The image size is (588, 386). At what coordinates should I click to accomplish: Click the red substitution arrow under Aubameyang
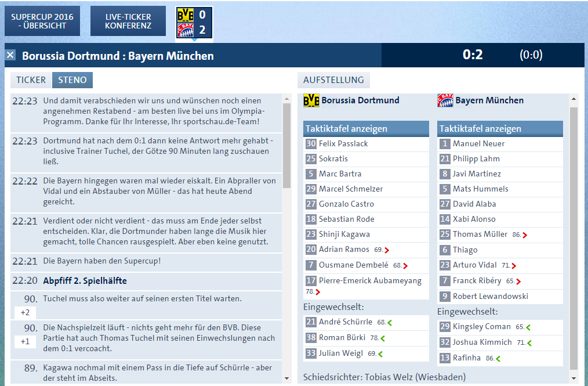[318, 292]
